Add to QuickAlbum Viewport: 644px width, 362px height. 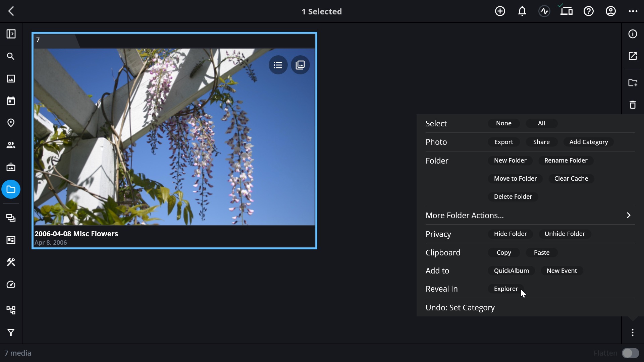click(511, 271)
